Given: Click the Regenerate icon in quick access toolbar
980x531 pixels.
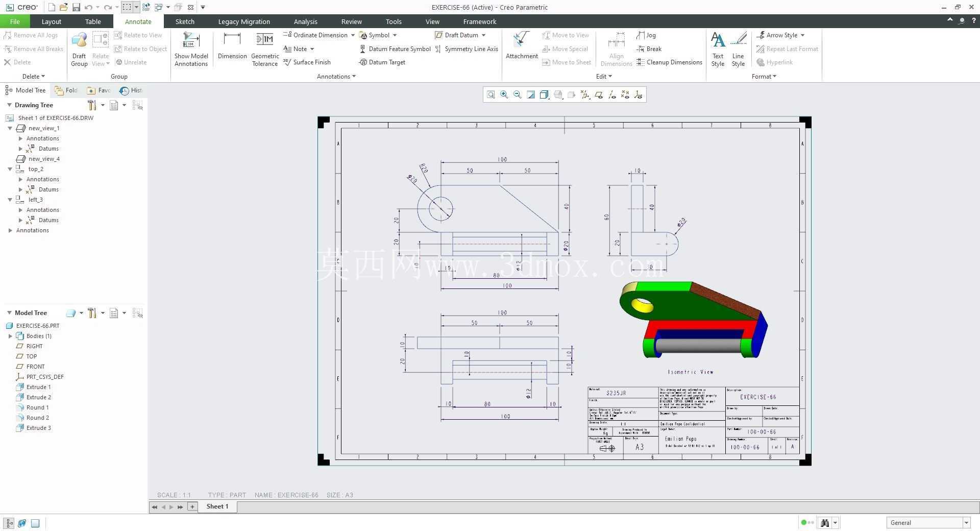Looking at the screenshot, I should click(x=146, y=7).
